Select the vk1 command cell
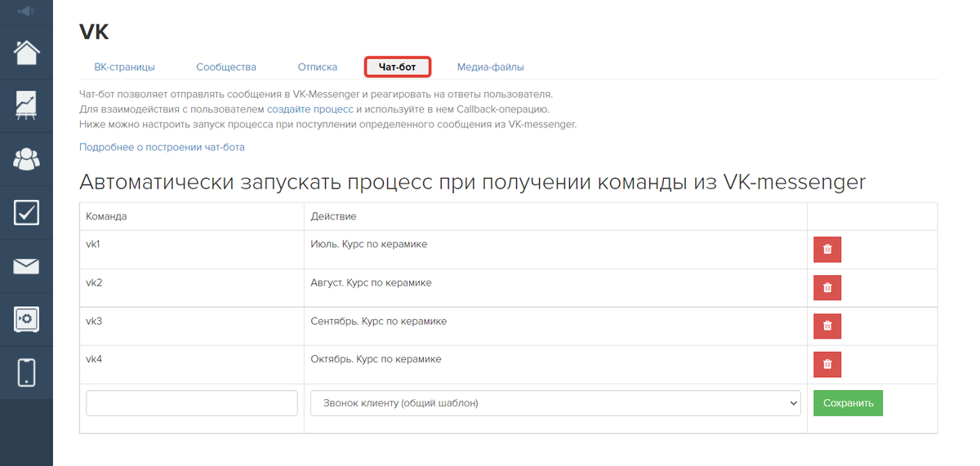 (192, 250)
